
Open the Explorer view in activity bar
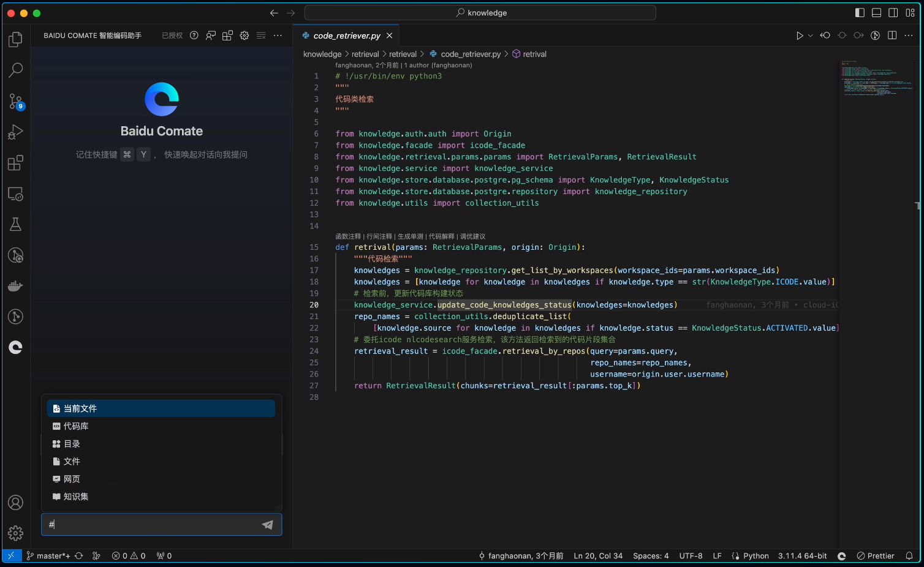pos(15,39)
